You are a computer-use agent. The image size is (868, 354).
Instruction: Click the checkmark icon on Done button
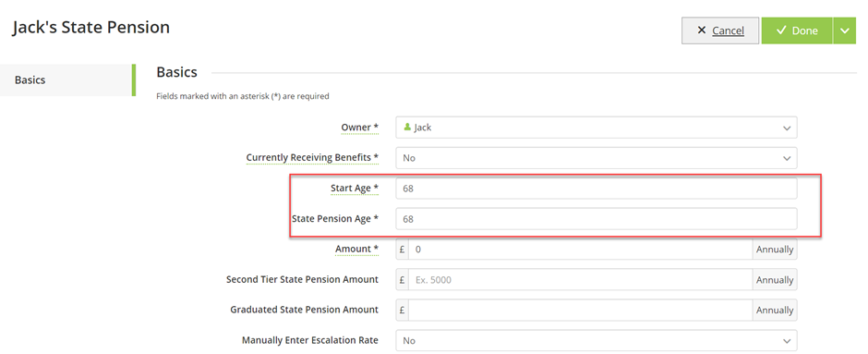point(781,31)
